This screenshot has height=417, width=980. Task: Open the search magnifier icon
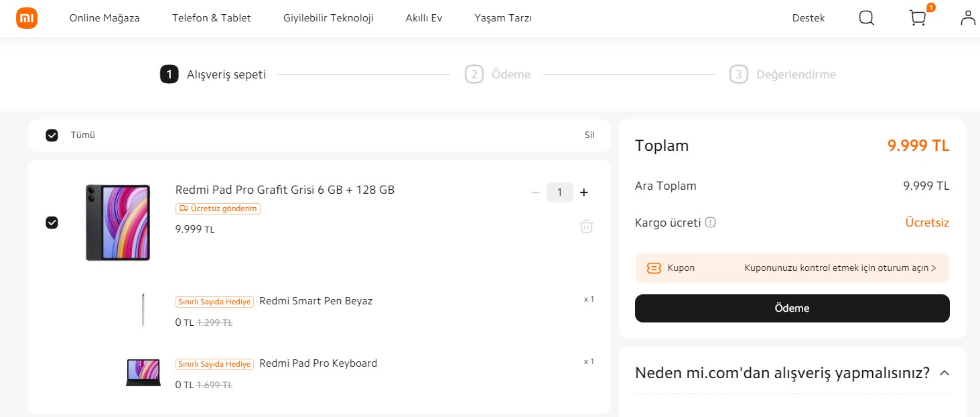pos(866,18)
